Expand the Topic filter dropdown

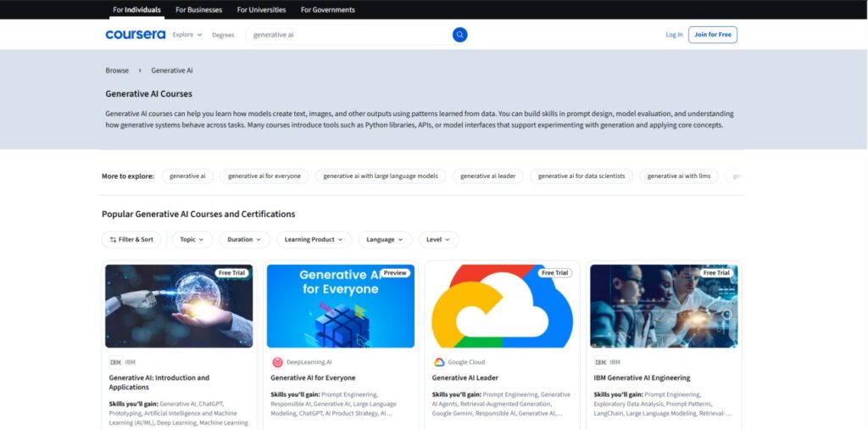click(x=192, y=239)
